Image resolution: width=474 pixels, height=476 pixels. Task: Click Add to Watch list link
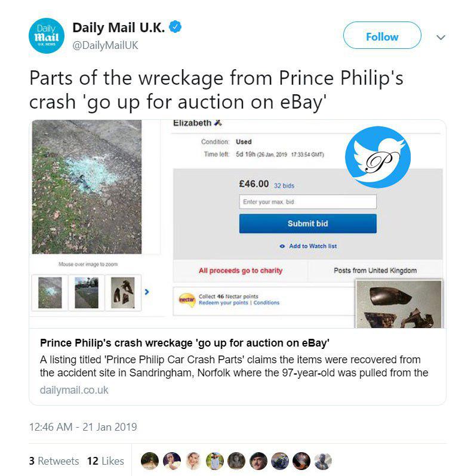tap(308, 246)
